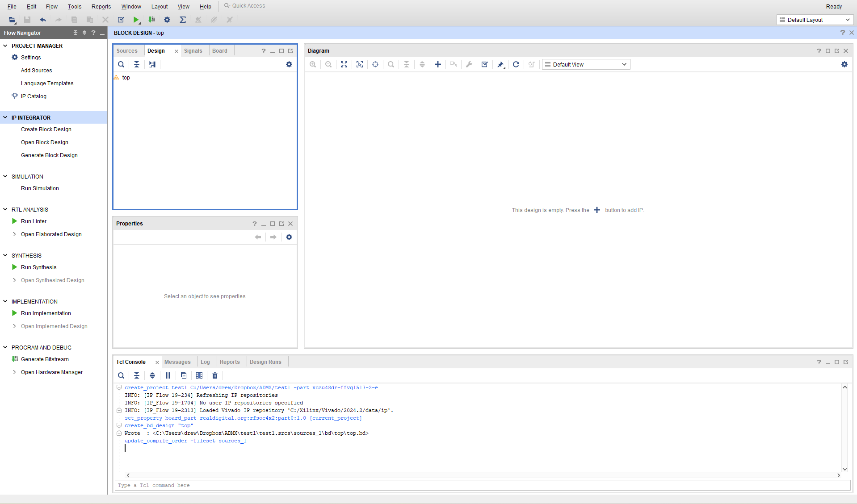Pause Tcl Console output
The height and width of the screenshot is (504, 857).
point(168,375)
